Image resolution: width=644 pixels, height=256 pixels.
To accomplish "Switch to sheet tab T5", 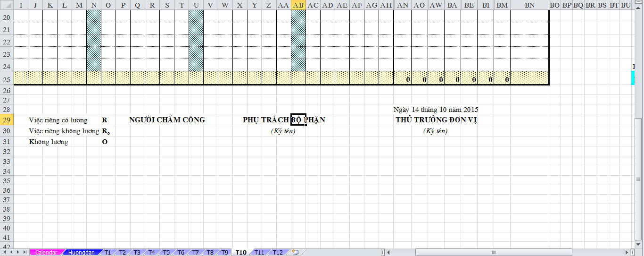I will coord(166,253).
